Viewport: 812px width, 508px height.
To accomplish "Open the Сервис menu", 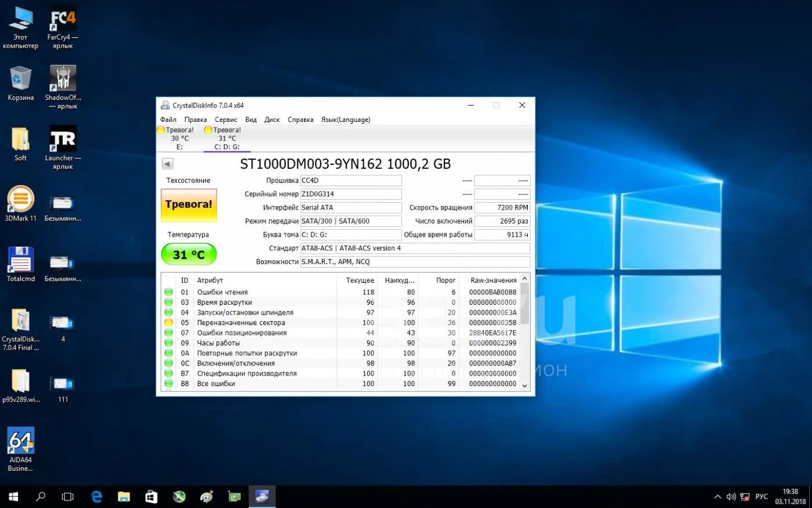I will (226, 120).
